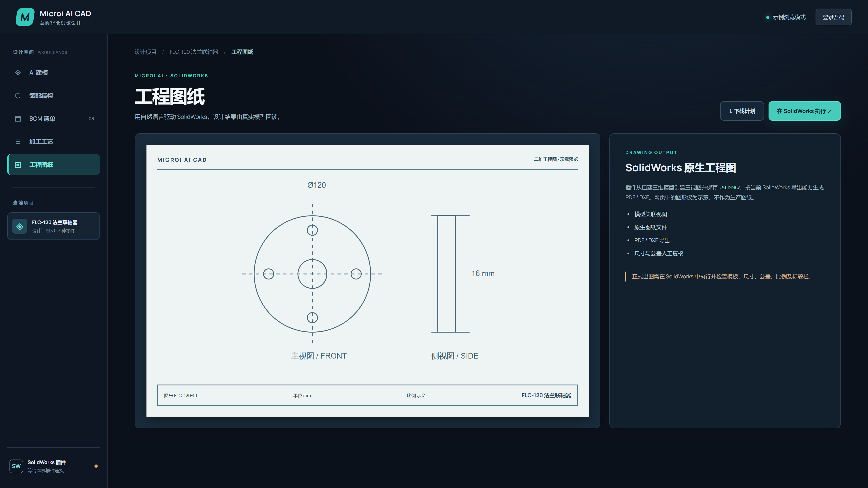Click the center bore circle in front view
The height and width of the screenshot is (488, 868).
pyautogui.click(x=312, y=274)
